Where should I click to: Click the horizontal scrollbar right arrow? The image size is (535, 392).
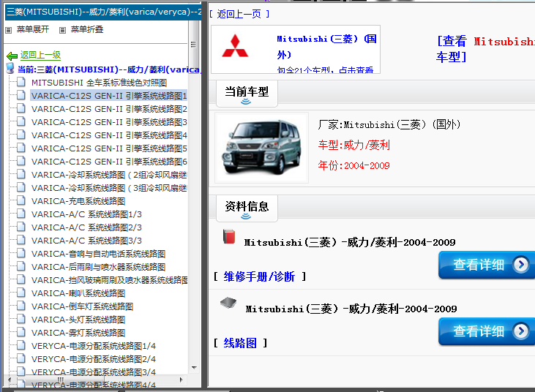(x=182, y=380)
